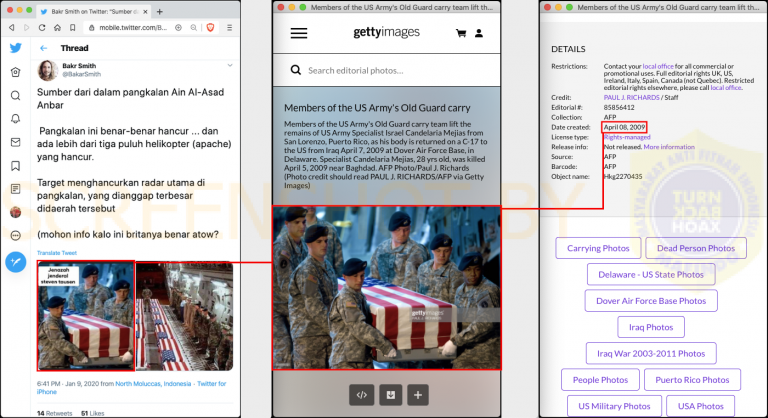Click the first local office link
Image resolution: width=768 pixels, height=418 pixels.
[658, 66]
